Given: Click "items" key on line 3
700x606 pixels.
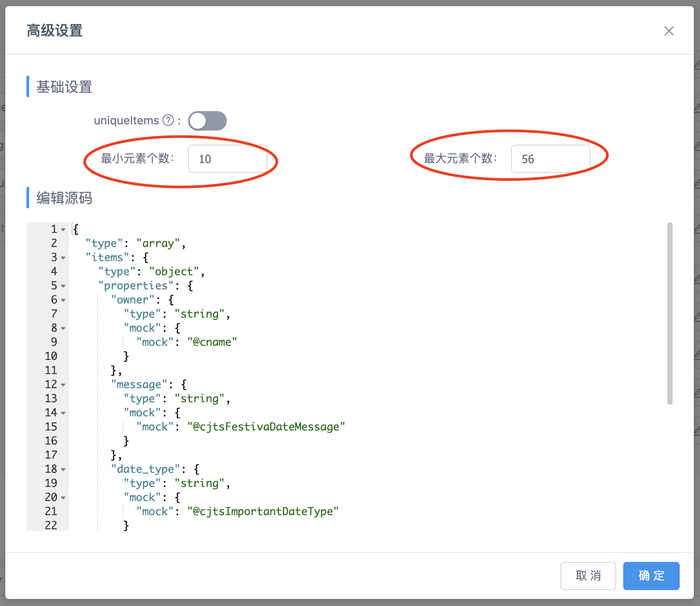Looking at the screenshot, I should (x=107, y=257).
